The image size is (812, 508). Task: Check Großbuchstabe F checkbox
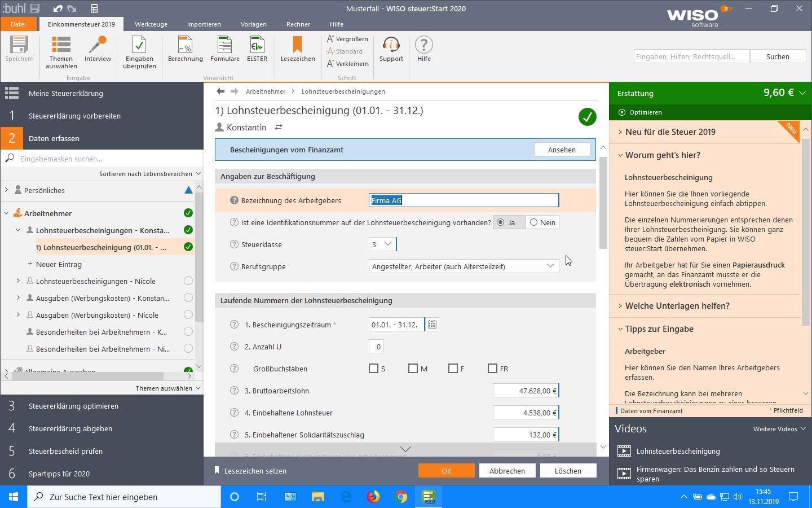pos(453,369)
